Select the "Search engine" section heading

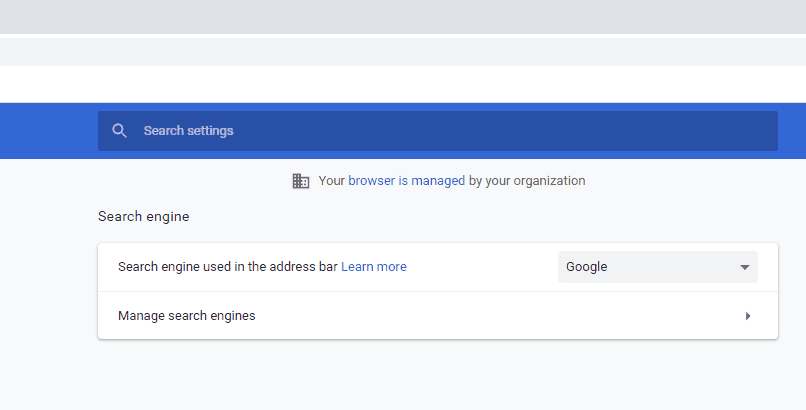(x=143, y=216)
